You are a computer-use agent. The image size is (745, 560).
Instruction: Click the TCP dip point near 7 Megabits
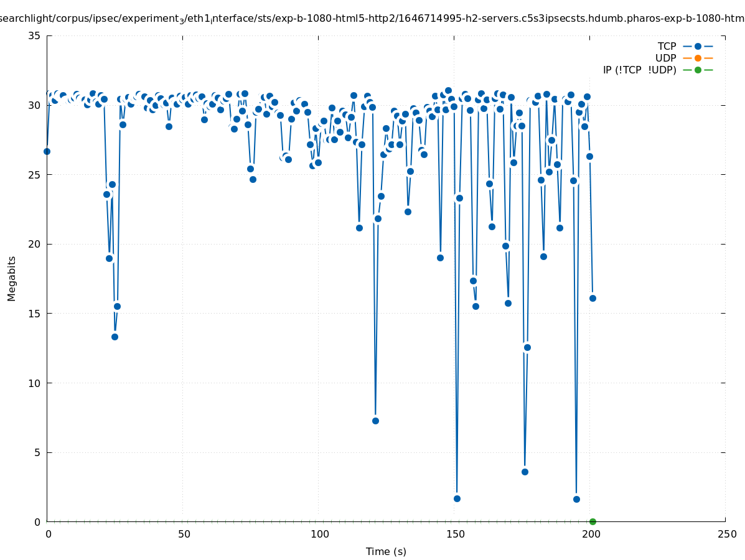click(x=375, y=421)
